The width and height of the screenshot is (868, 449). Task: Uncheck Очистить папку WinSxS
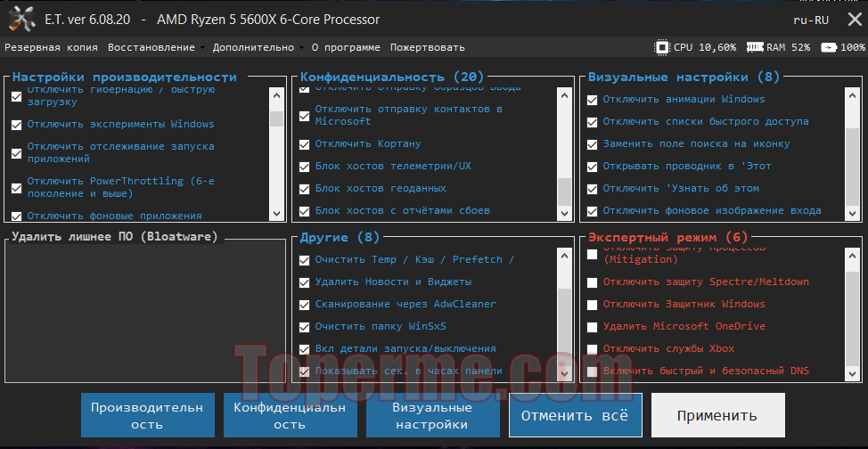305,327
